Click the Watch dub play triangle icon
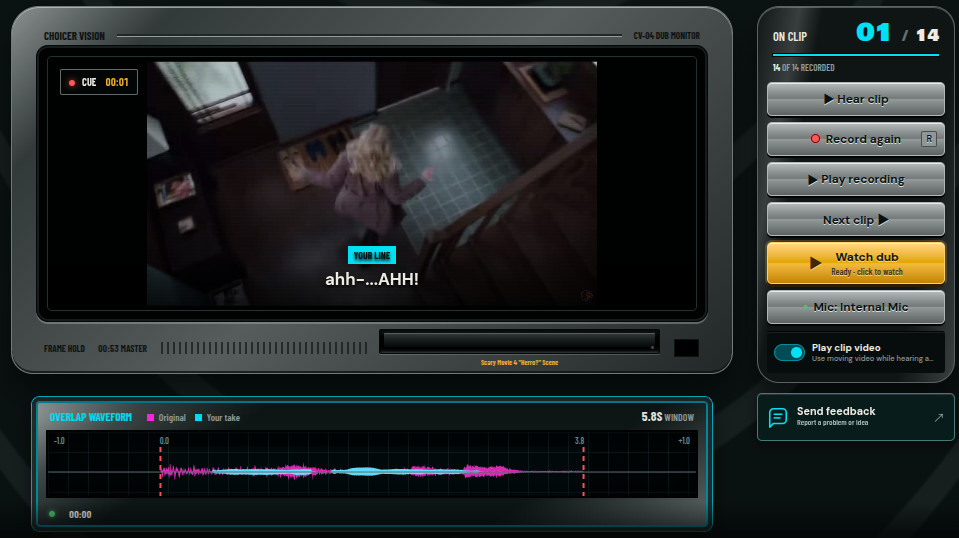The width and height of the screenshot is (959, 538). 815,263
